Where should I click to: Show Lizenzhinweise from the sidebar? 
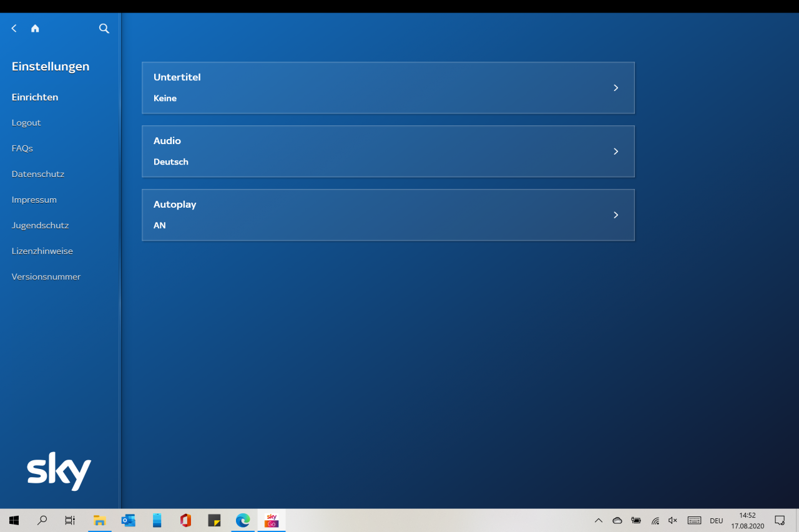click(x=42, y=251)
